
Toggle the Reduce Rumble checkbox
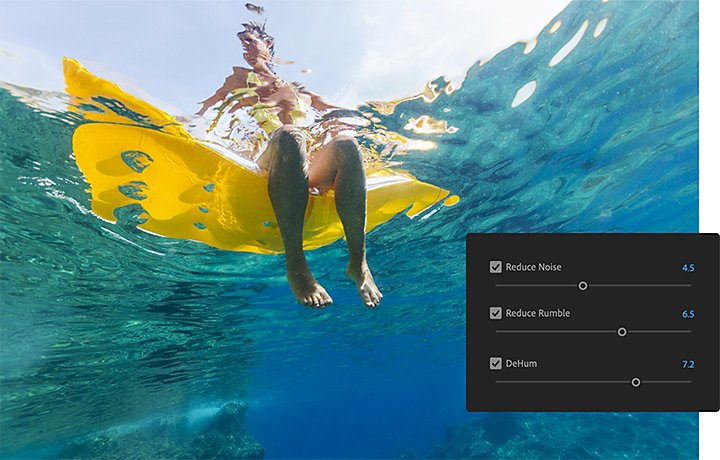495,314
